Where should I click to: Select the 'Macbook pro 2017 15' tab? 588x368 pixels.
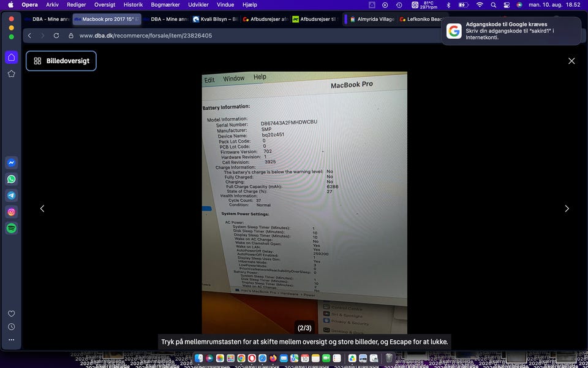pos(107,19)
